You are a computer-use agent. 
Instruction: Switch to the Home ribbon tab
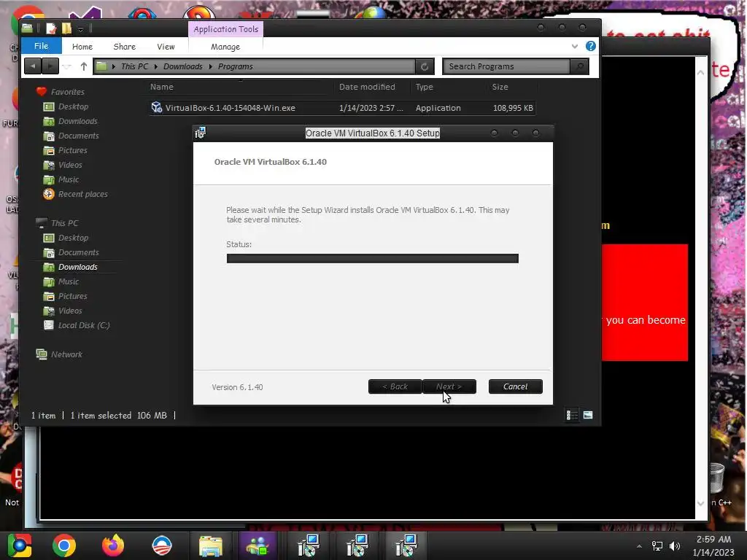[82, 47]
